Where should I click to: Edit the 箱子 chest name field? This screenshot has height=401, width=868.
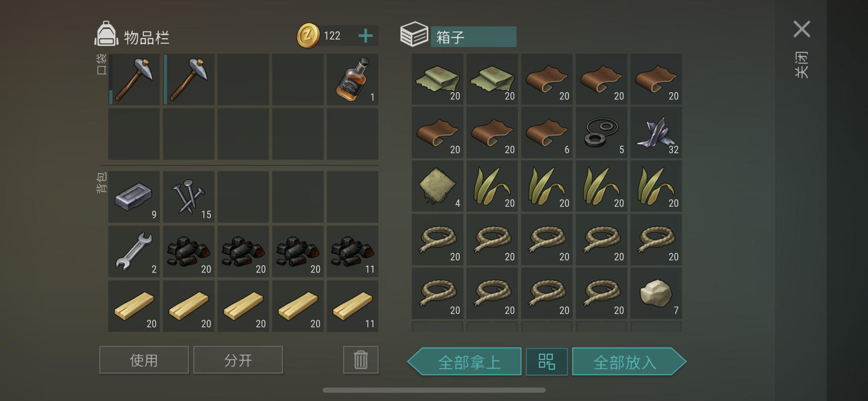point(473,37)
